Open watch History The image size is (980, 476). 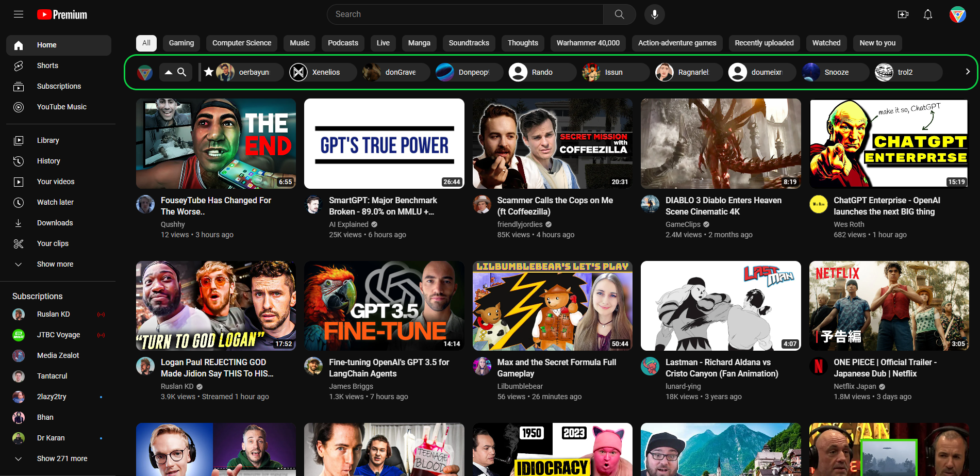(x=59, y=161)
